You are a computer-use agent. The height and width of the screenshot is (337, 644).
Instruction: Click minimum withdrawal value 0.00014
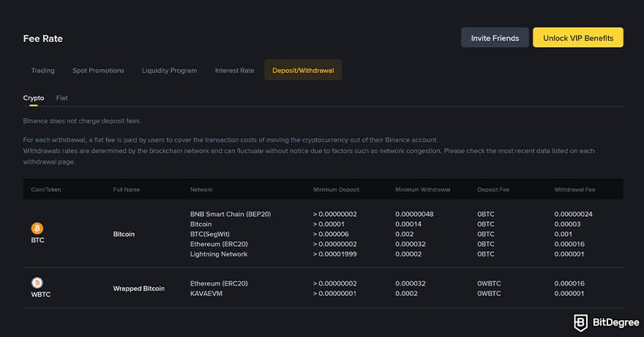(408, 224)
